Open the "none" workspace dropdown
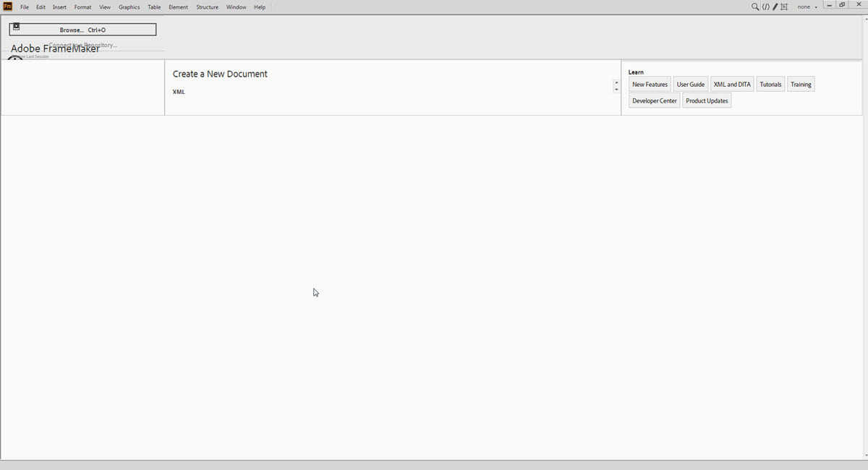Viewport: 868px width, 470px height. coord(806,7)
